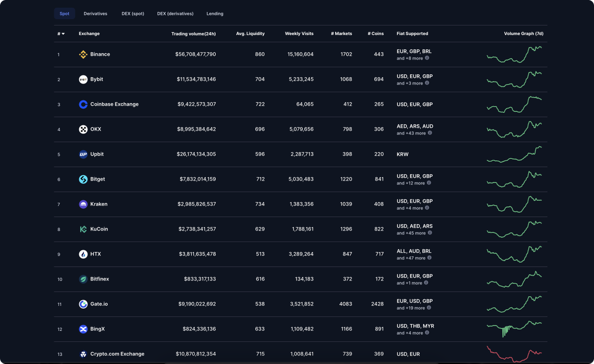Screen dimensions: 594x364
Task: Open Crypto.com Exchange red volume graph
Action: pyautogui.click(x=514, y=354)
